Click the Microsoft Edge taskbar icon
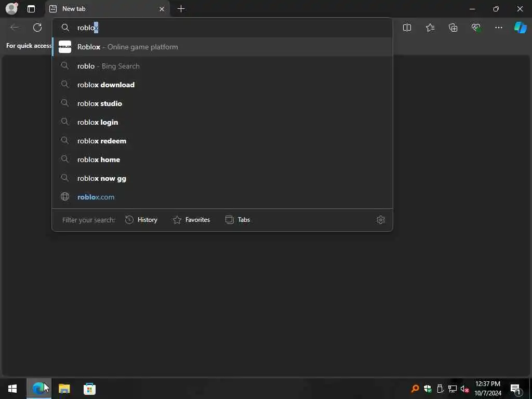Viewport: 532px width, 399px height. point(38,389)
